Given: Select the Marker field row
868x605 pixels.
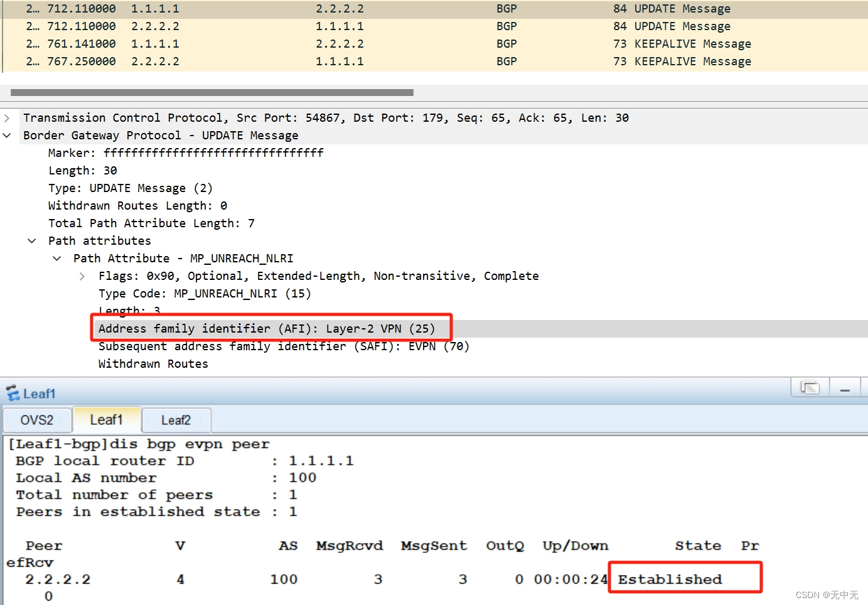Looking at the screenshot, I should point(186,153).
